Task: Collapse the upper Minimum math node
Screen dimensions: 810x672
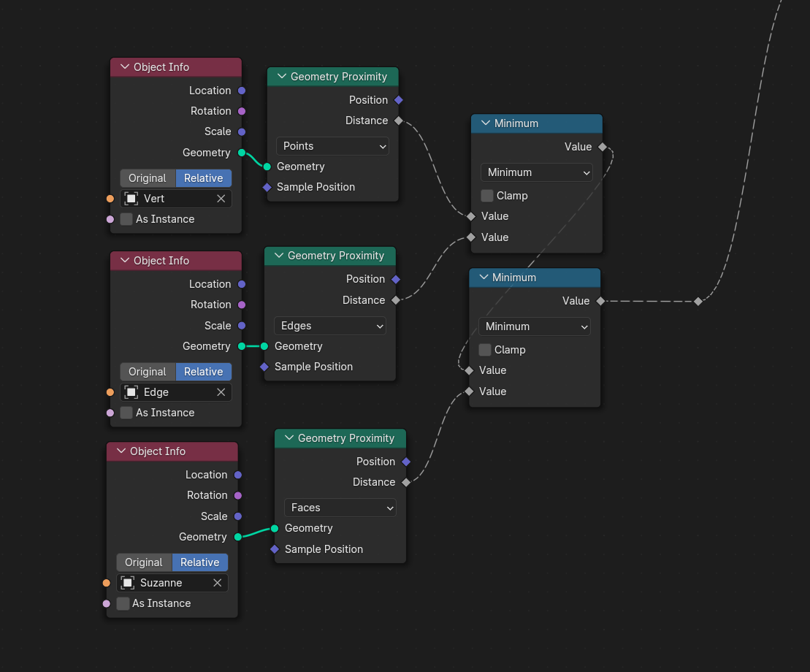Action: click(485, 123)
